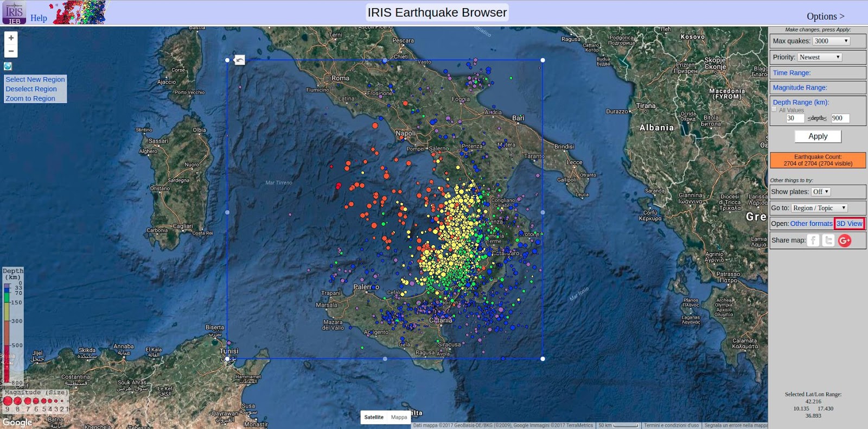Click the Depth Range (km) heading
Screen dimensions: 868x429
(x=801, y=102)
